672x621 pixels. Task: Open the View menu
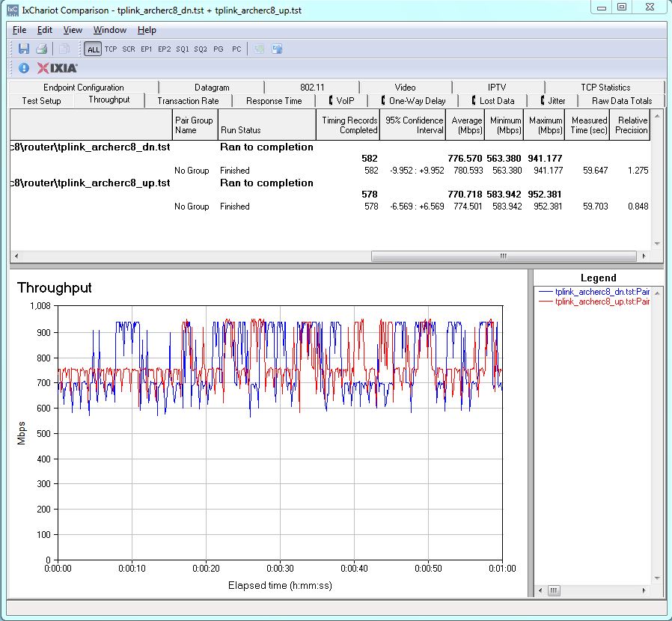tap(73, 30)
